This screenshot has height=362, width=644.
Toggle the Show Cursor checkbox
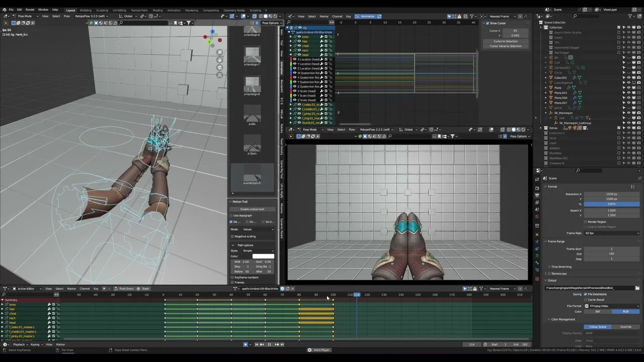tap(488, 24)
